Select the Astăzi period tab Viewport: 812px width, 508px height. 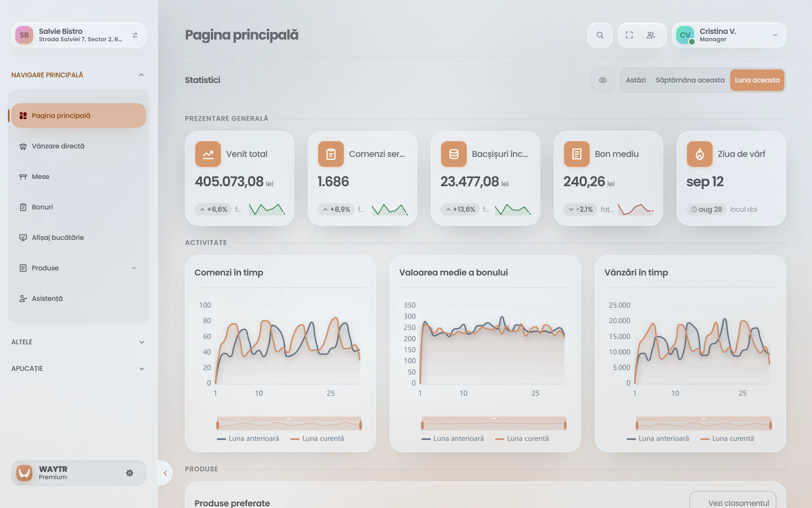point(636,80)
